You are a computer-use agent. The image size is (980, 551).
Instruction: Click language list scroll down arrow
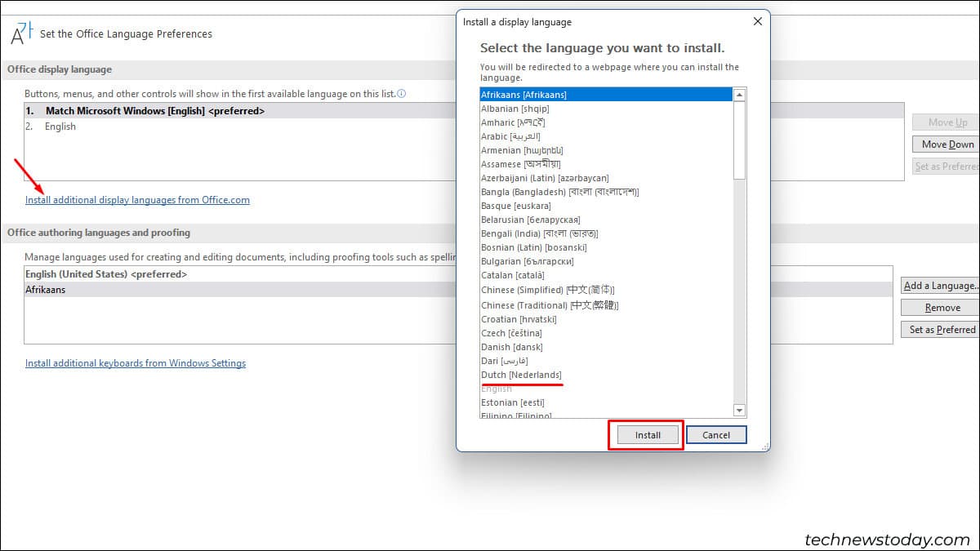(x=740, y=411)
